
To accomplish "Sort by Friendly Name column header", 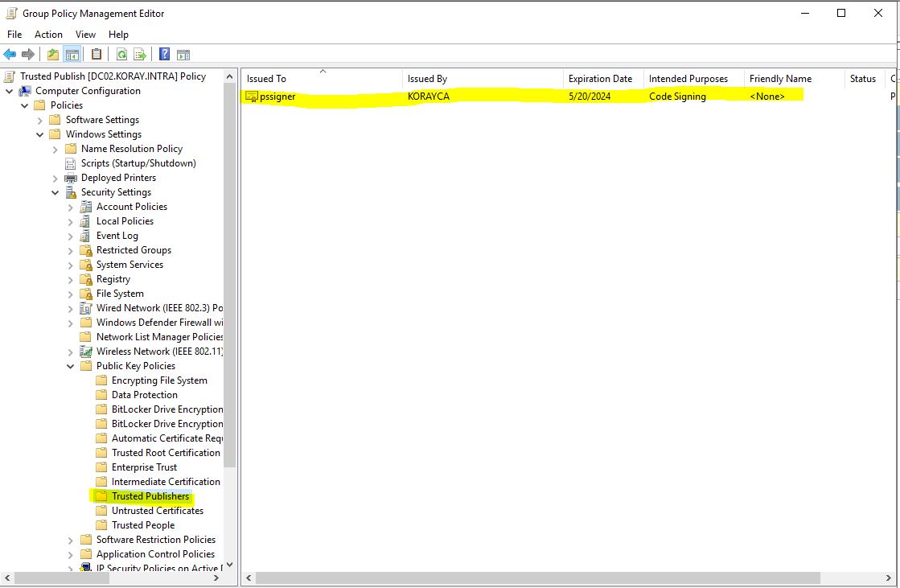I will [794, 79].
